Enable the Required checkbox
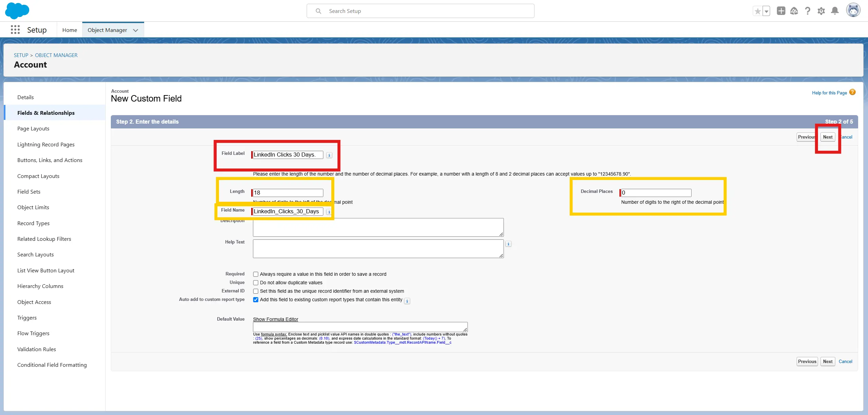Viewport: 868px width, 415px height. pos(256,274)
